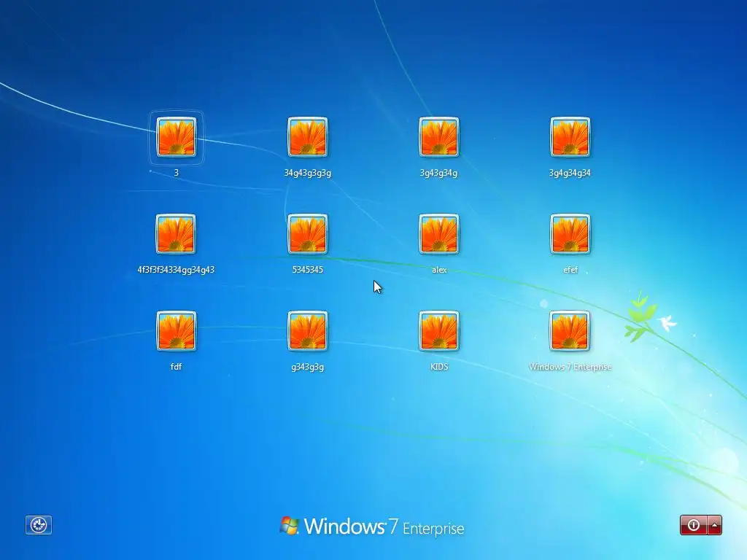Expand the shut down options arrow
Screen dimensions: 747x560
point(715,525)
